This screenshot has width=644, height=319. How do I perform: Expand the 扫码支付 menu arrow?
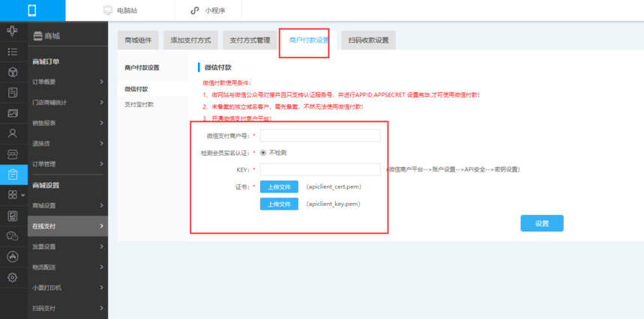point(101,308)
